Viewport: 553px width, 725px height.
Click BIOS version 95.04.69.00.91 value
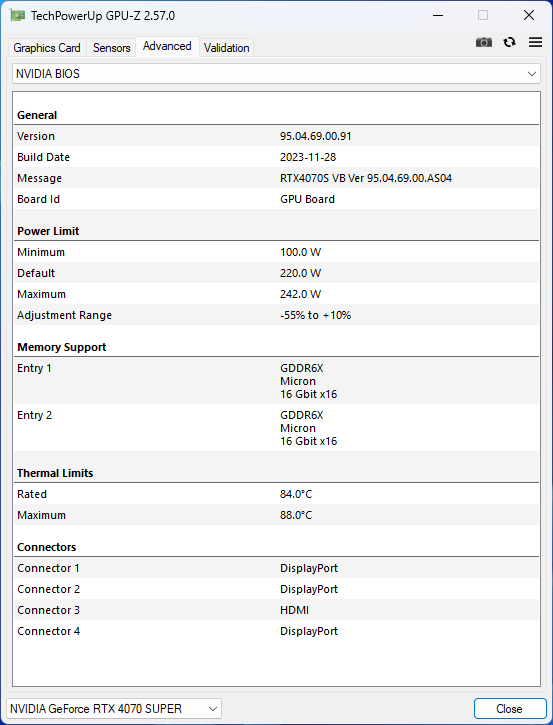coord(316,136)
